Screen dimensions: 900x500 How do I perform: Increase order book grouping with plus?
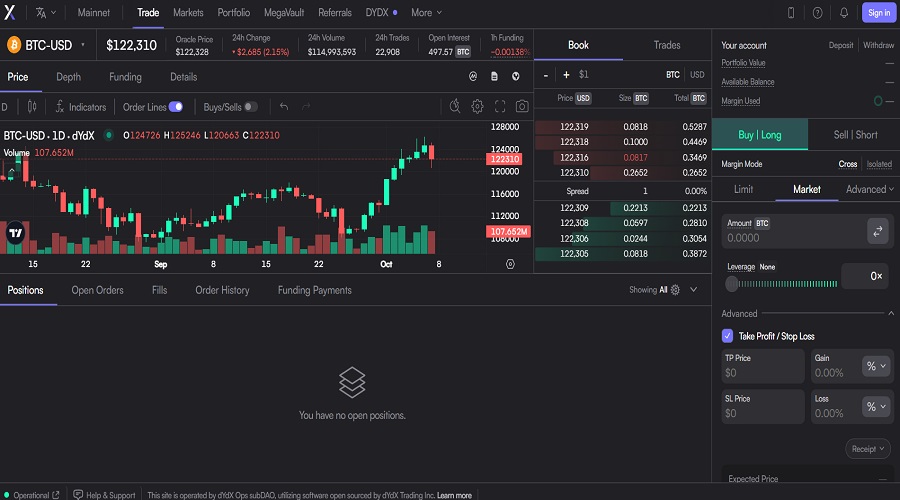point(567,75)
